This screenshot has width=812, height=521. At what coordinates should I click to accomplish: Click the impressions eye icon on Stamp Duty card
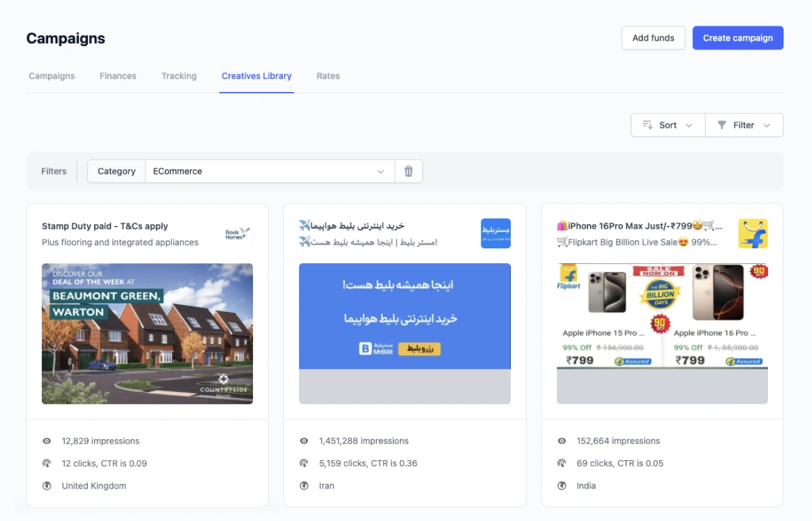[x=47, y=440]
